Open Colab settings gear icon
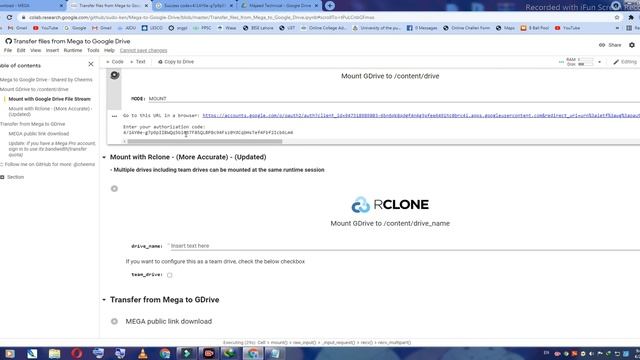The height and width of the screenshot is (360, 640). click(632, 45)
